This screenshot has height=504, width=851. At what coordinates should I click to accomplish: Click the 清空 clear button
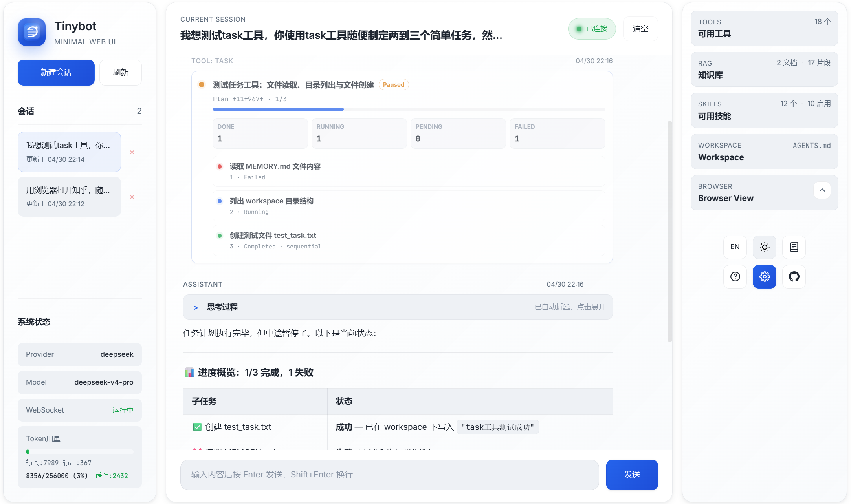(x=640, y=29)
